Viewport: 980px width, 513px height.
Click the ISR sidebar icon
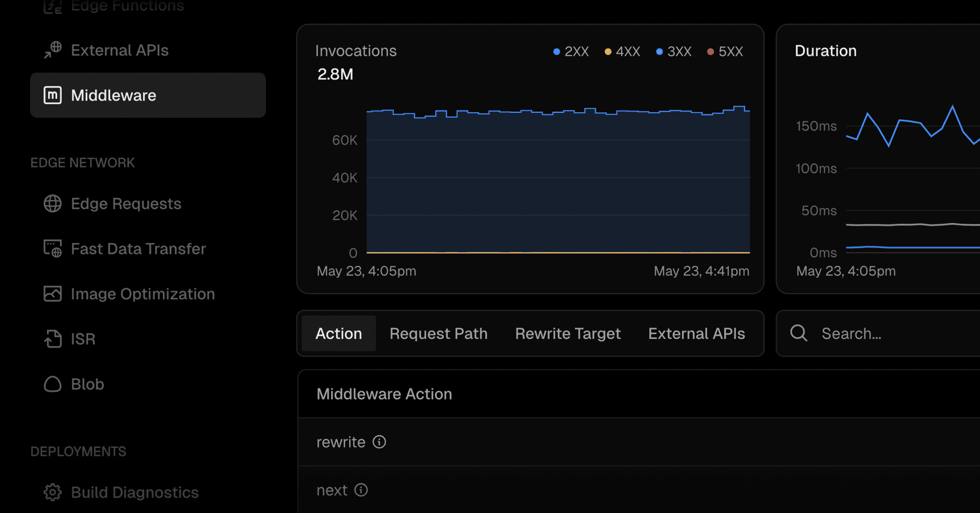click(x=53, y=339)
